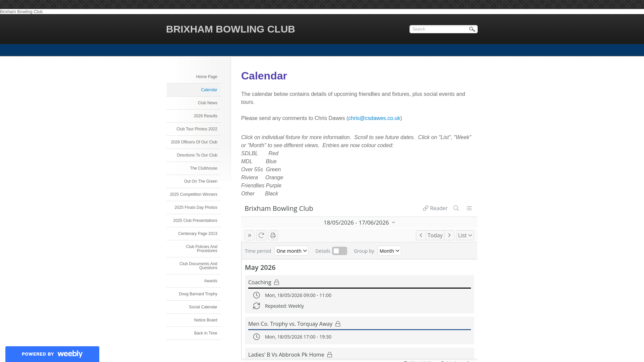The height and width of the screenshot is (362, 644).
Task: Open 2026 Officers Of Our Club
Action: [194, 142]
